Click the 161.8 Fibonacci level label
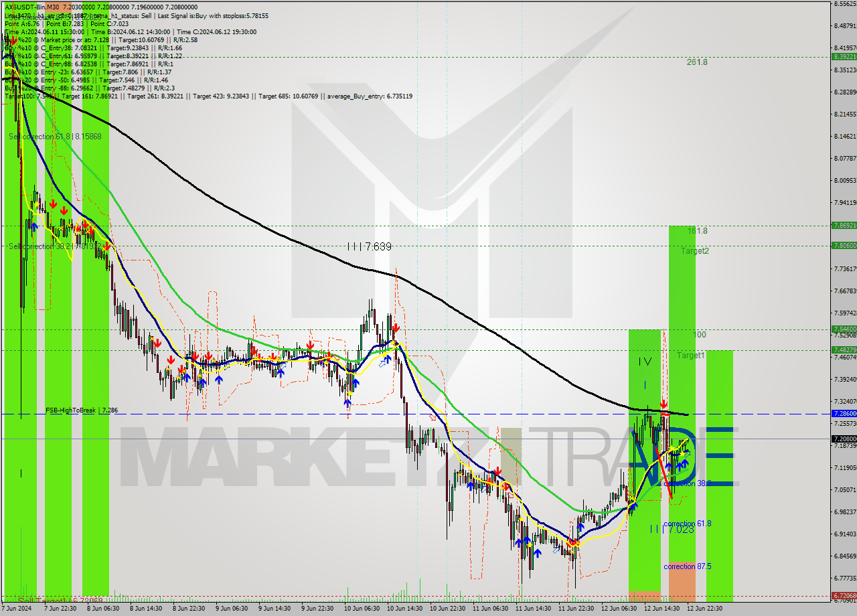Image resolution: width=857 pixels, height=616 pixels. click(697, 230)
